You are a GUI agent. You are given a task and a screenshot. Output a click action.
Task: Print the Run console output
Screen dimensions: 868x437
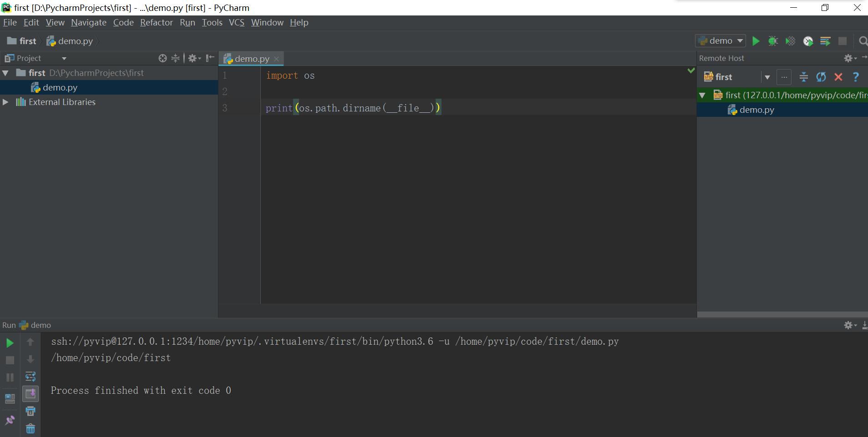[x=30, y=412]
